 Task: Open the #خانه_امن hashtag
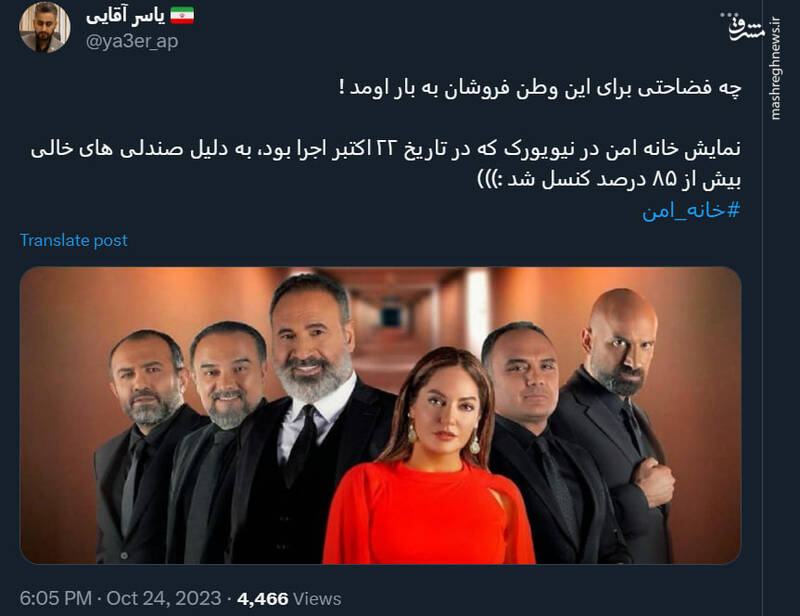(691, 210)
